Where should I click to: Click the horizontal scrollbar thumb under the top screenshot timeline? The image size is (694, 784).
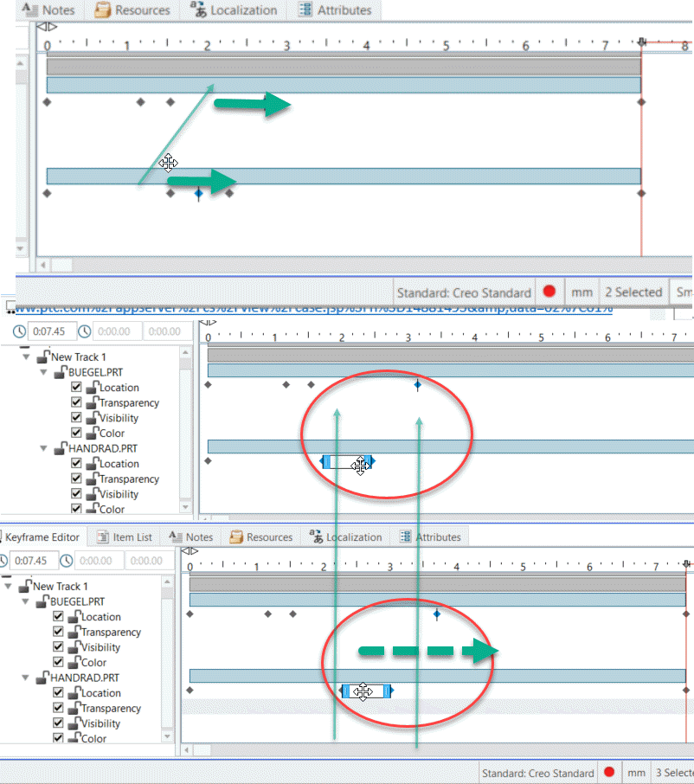[62, 265]
